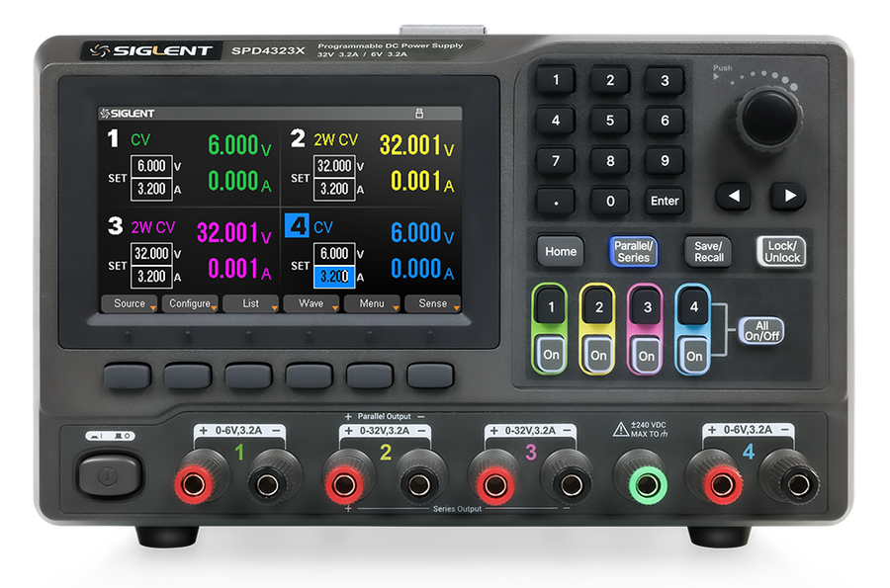Go to Home screen button
The image size is (890, 588).
click(x=561, y=251)
